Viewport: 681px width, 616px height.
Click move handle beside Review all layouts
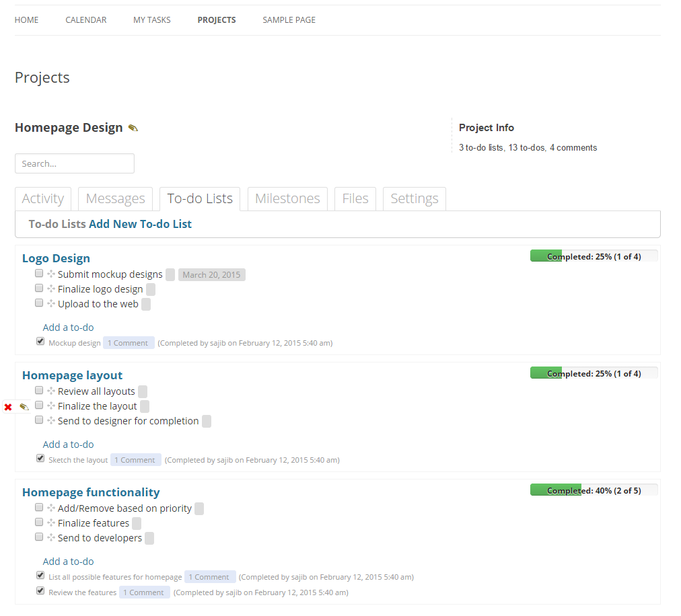pos(51,391)
